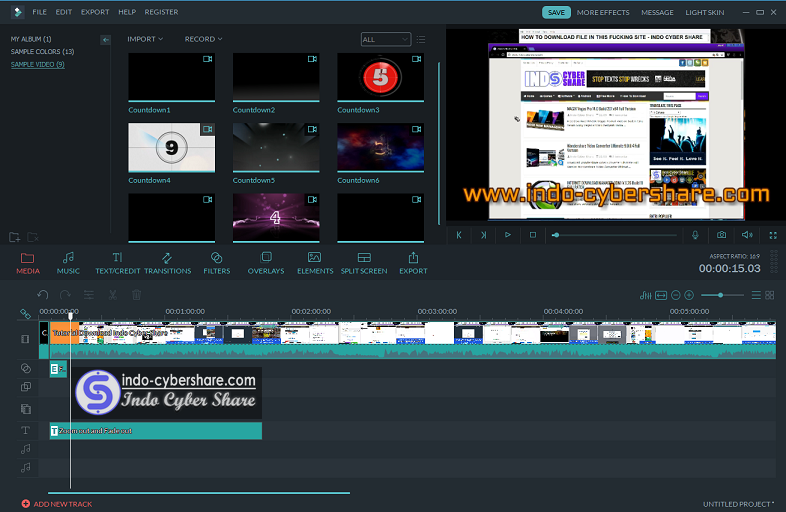Select My Album (1)

coord(31,39)
